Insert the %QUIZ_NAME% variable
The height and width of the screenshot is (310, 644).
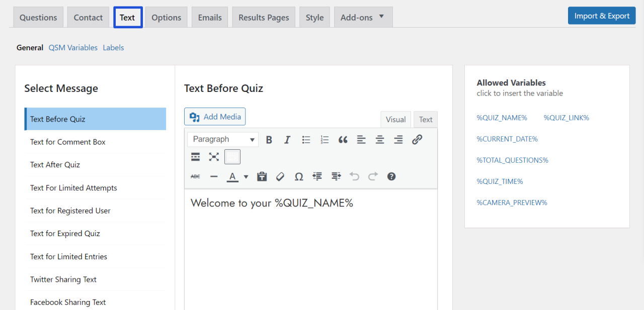[x=502, y=118]
